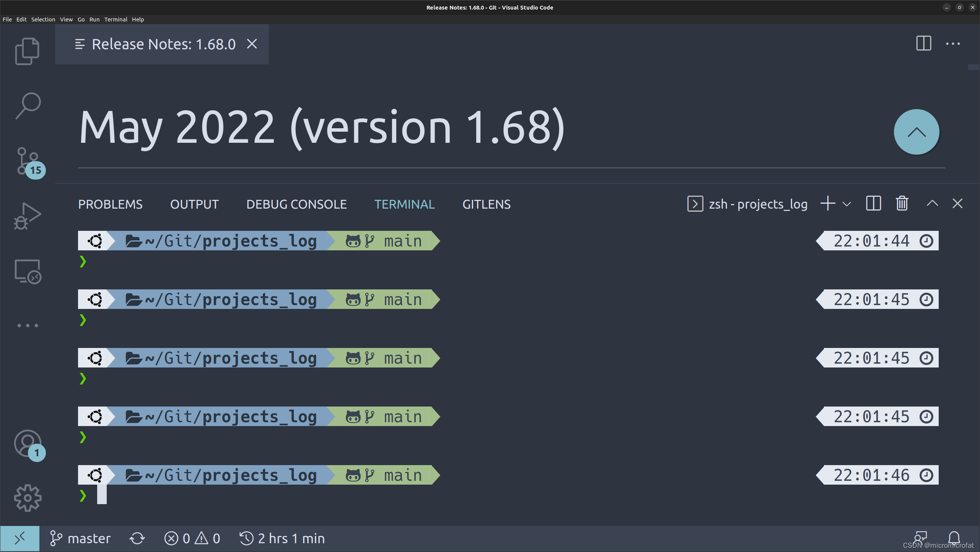Viewport: 980px width, 552px height.
Task: Click the 22:01:46 timestamp in terminal
Action: 871,475
